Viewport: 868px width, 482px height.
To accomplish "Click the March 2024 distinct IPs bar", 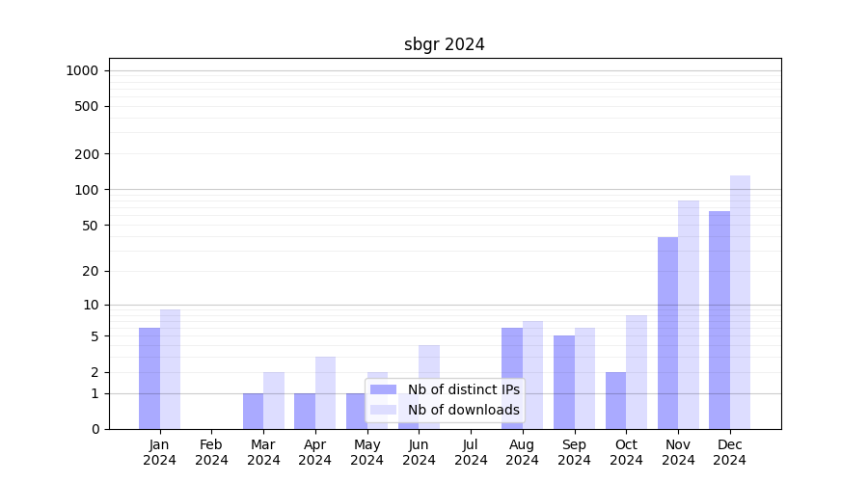I will [x=253, y=411].
